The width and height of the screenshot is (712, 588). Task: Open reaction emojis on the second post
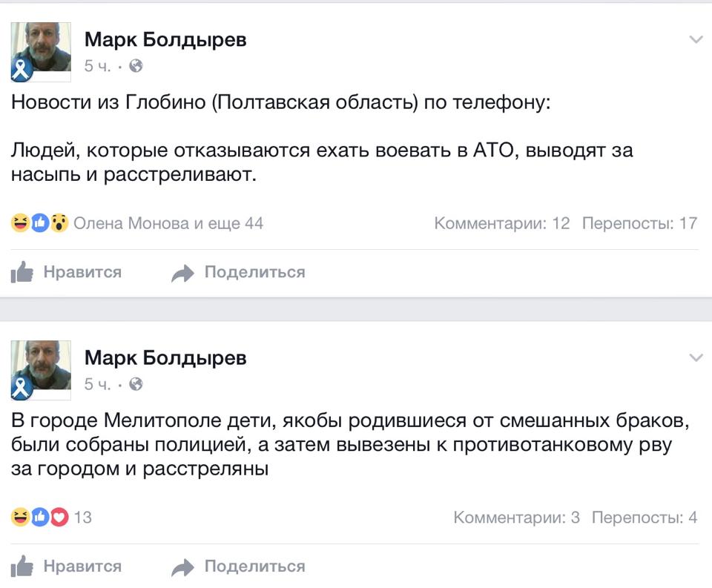[40, 517]
